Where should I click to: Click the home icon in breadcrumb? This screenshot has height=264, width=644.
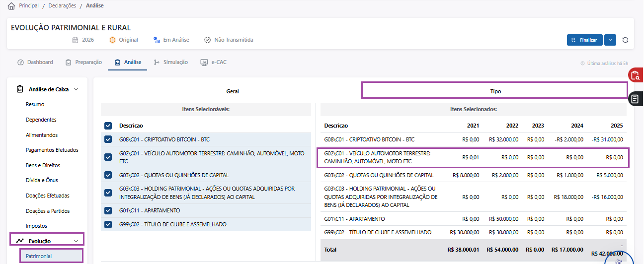point(11,6)
